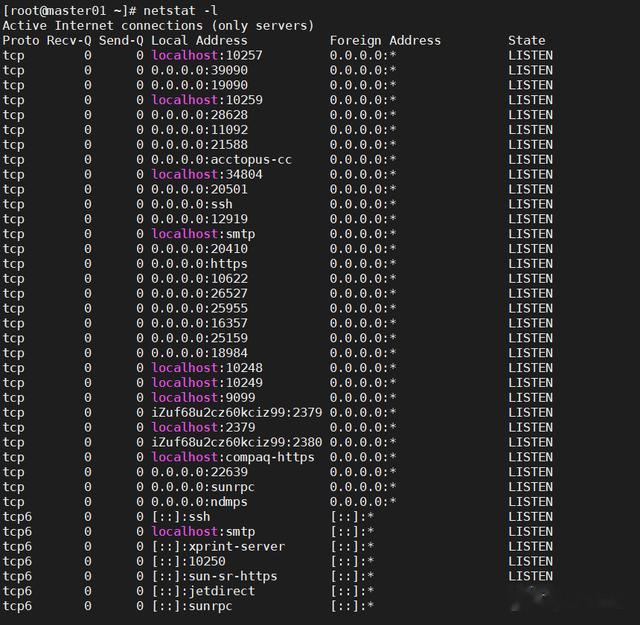Screen dimensions: 640x625
Task: Select the tcp6 'localhost:smtp' address
Action: (203, 532)
